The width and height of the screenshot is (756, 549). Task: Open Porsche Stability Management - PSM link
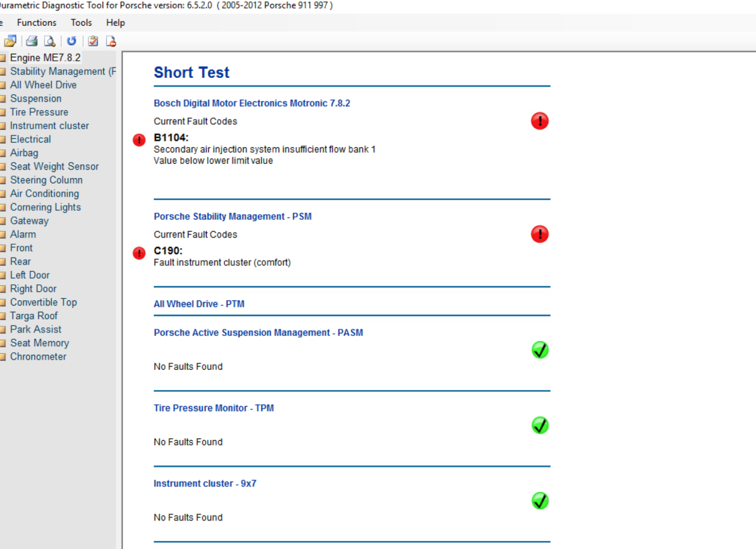tap(232, 217)
